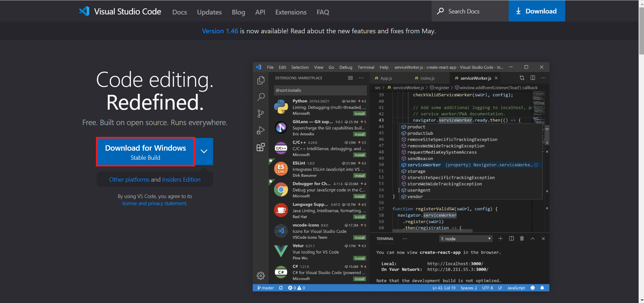This screenshot has width=644, height=303.
Task: Expand the download options chevron
Action: coord(204,151)
